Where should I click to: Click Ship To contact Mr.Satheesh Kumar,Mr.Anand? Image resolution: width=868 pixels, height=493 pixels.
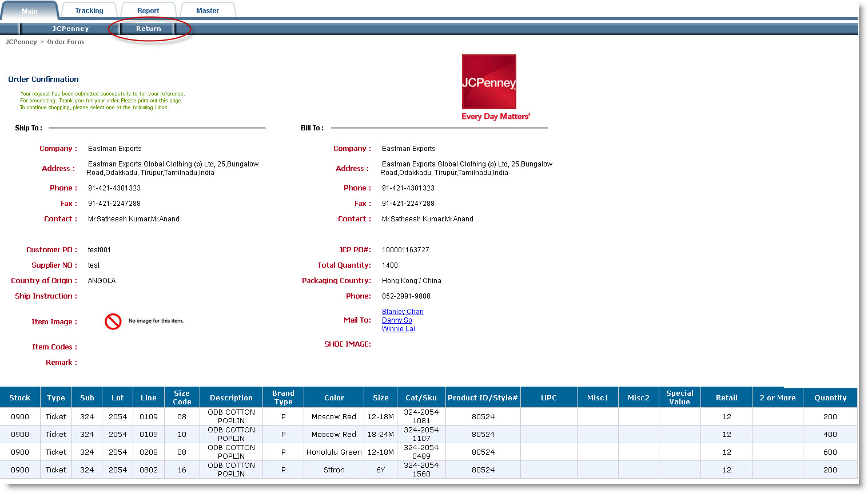click(x=134, y=219)
